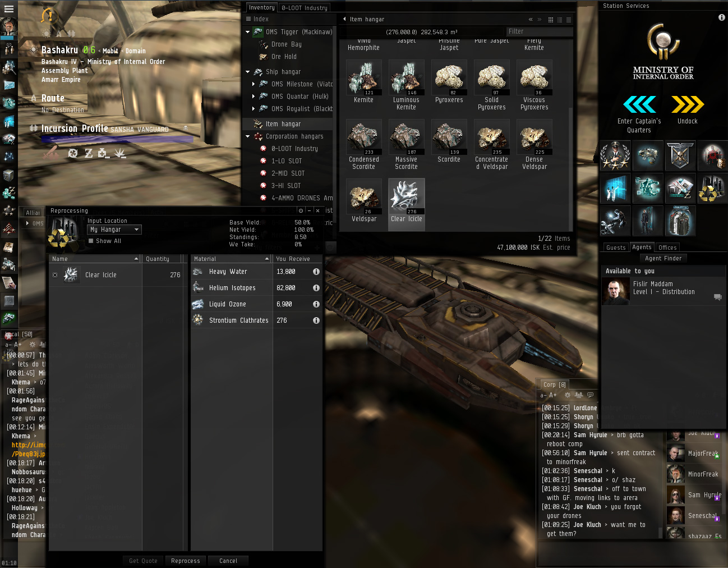
Task: Start conversation with agent Fislir Maddam
Action: [717, 297]
